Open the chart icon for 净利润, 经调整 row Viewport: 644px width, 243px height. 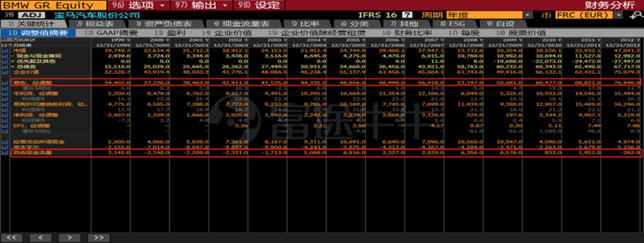[x=5, y=114]
